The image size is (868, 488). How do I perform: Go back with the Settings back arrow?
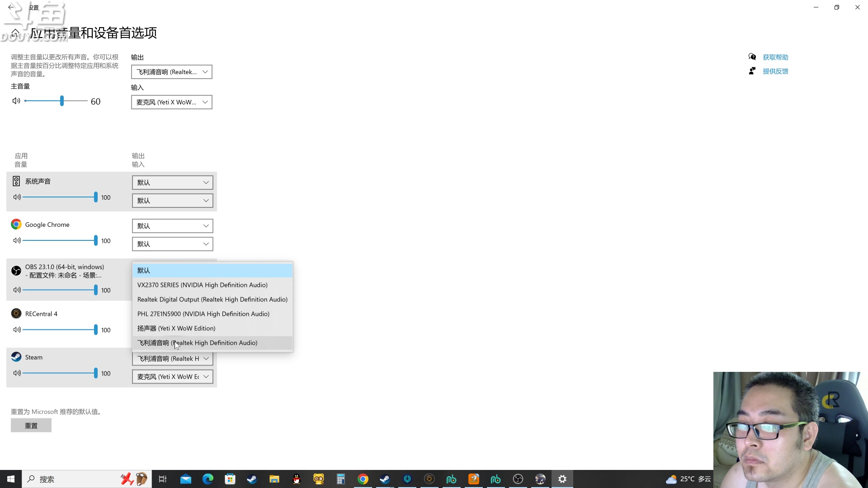11,7
